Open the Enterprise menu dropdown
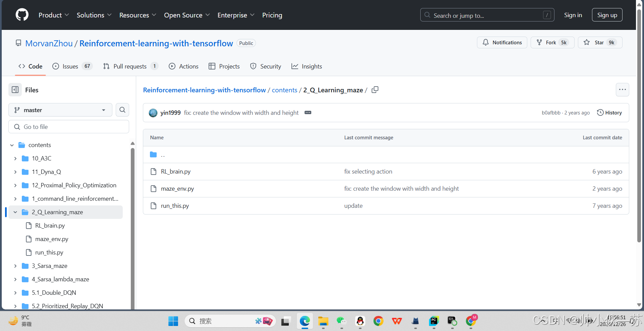This screenshot has width=644, height=331. (236, 15)
